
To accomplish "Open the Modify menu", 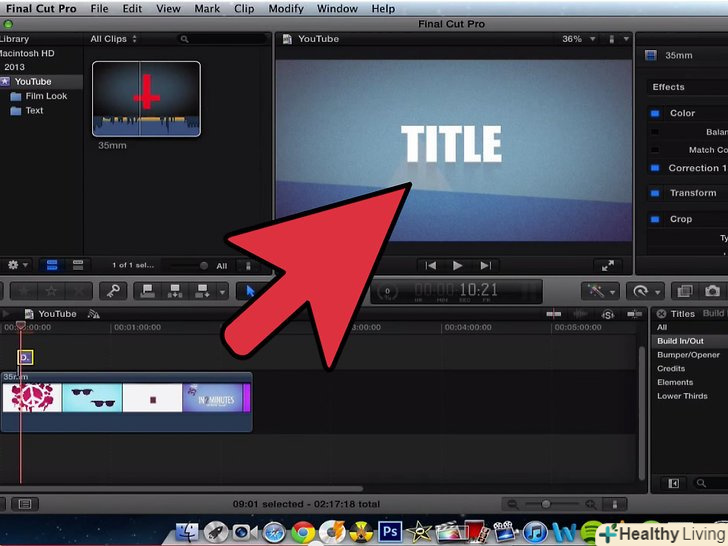I will click(x=286, y=9).
